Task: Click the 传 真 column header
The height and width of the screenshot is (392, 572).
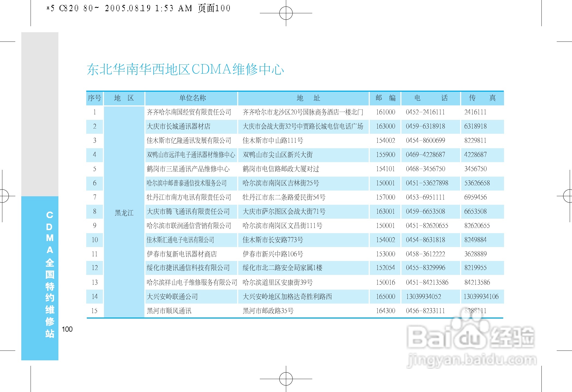Action: (x=482, y=98)
